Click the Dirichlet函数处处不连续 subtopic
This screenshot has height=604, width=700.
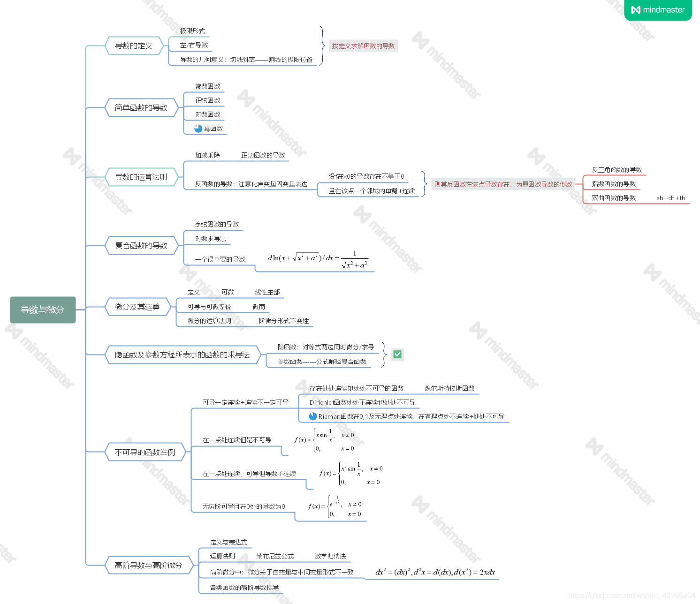tap(363, 402)
